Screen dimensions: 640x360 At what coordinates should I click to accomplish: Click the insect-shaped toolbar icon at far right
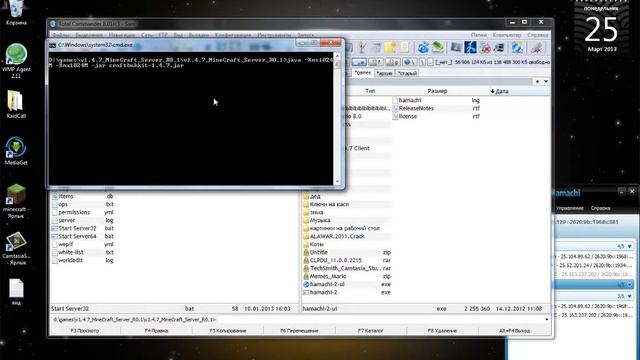[x=536, y=48]
